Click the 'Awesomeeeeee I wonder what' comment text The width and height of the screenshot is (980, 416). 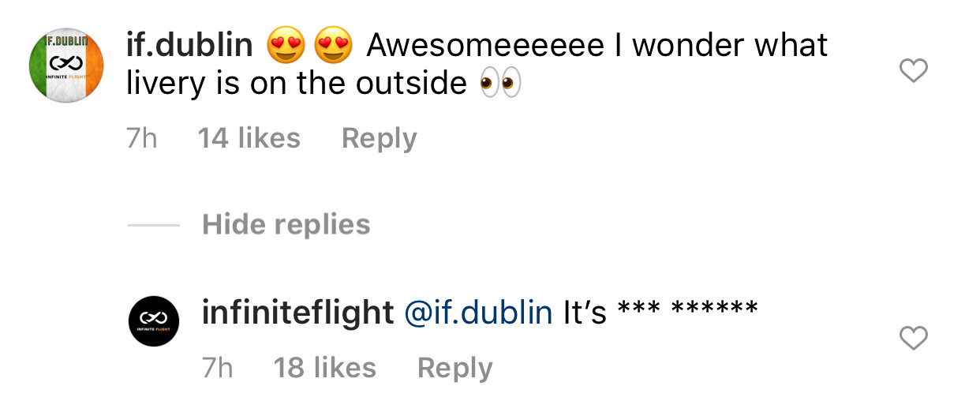click(597, 47)
